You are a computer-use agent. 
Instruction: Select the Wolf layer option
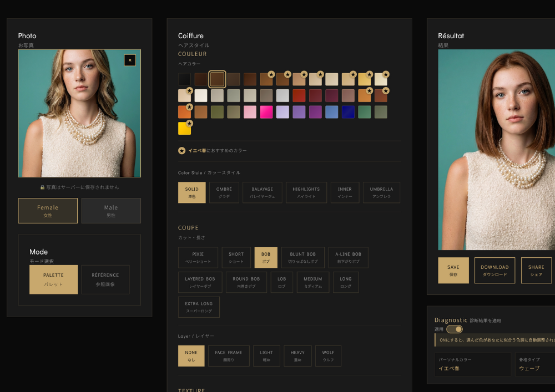tap(328, 356)
